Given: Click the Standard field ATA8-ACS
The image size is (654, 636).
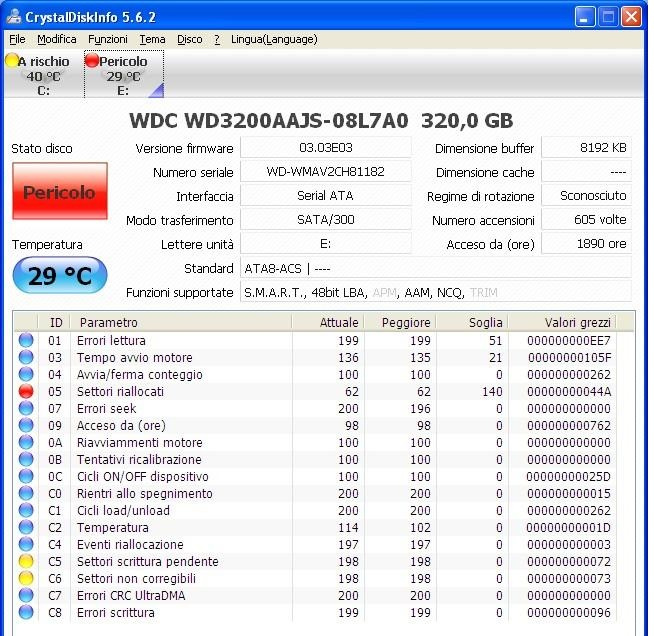Looking at the screenshot, I should [x=436, y=268].
